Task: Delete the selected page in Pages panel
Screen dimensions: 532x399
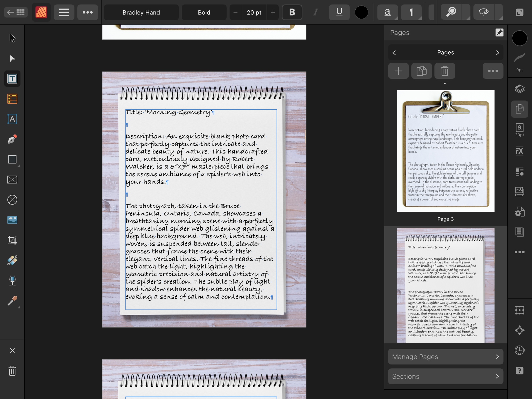Action: pos(444,71)
